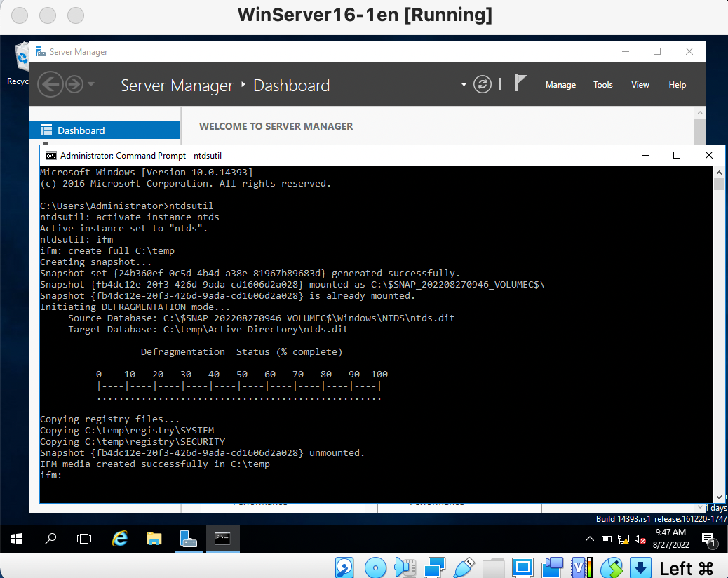Minimize the Server Manager window
This screenshot has width=728, height=578.
pos(626,51)
